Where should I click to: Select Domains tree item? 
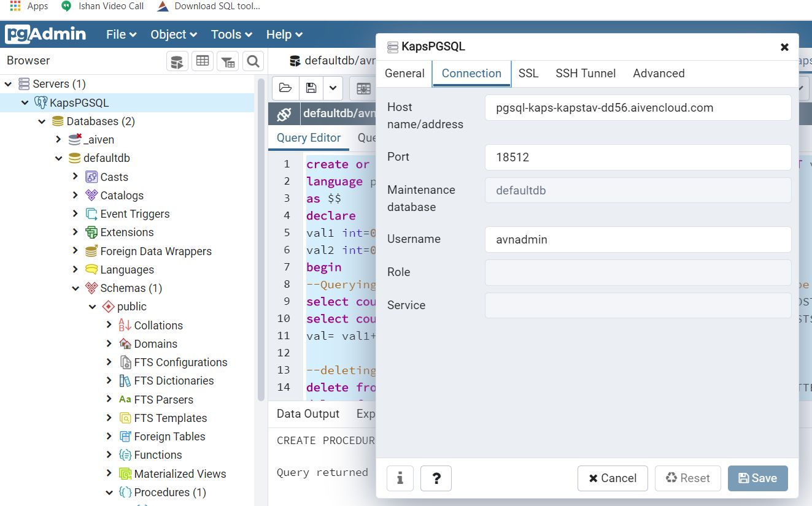coord(156,344)
